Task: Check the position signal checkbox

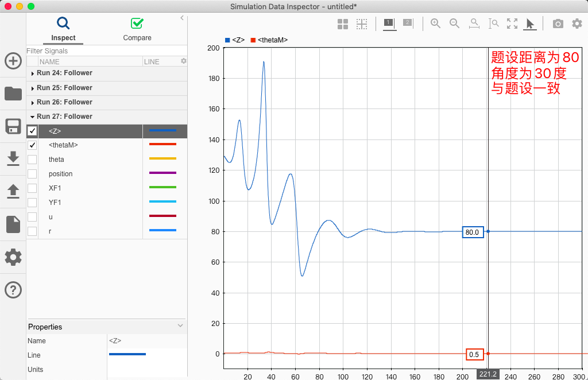Action: tap(32, 174)
